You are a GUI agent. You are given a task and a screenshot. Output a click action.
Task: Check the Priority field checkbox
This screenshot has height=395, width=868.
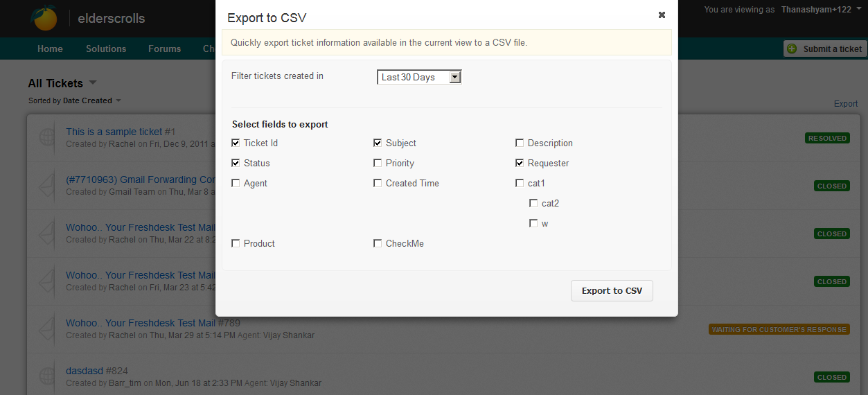tap(378, 163)
